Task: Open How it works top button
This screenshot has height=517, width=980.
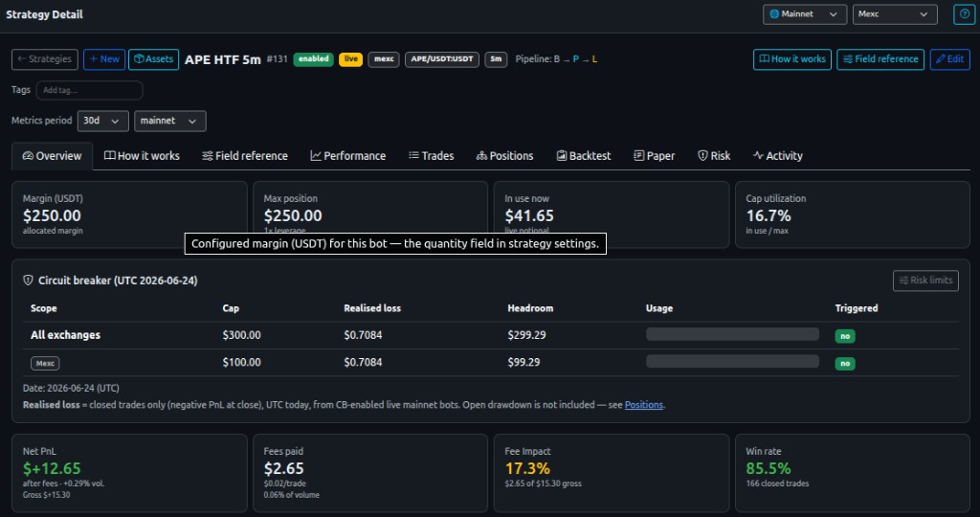Action: tap(791, 59)
